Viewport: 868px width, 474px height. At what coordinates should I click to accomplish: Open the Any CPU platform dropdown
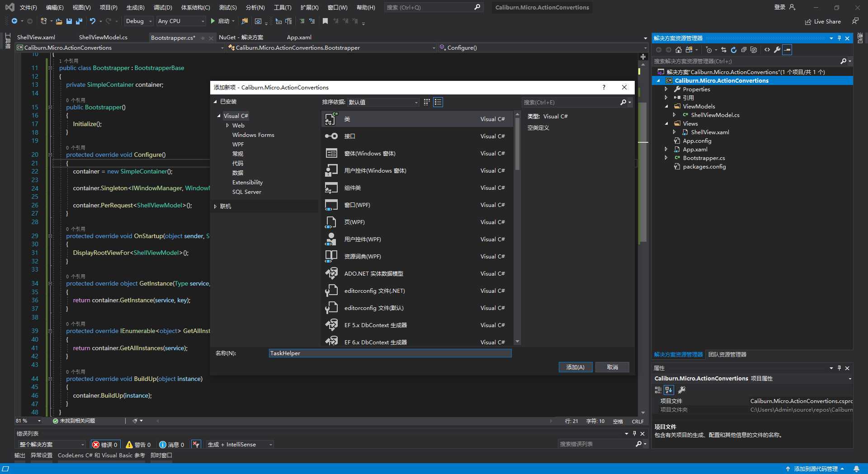coord(181,21)
